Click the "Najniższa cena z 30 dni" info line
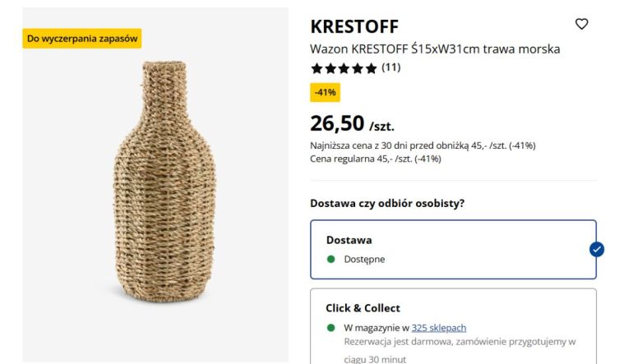Viewport: 624px width, 364px height. click(423, 145)
